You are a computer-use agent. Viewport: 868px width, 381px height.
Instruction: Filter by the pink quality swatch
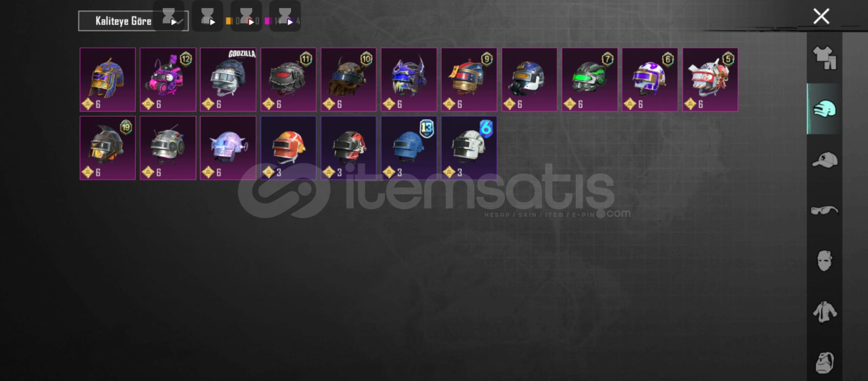(268, 21)
